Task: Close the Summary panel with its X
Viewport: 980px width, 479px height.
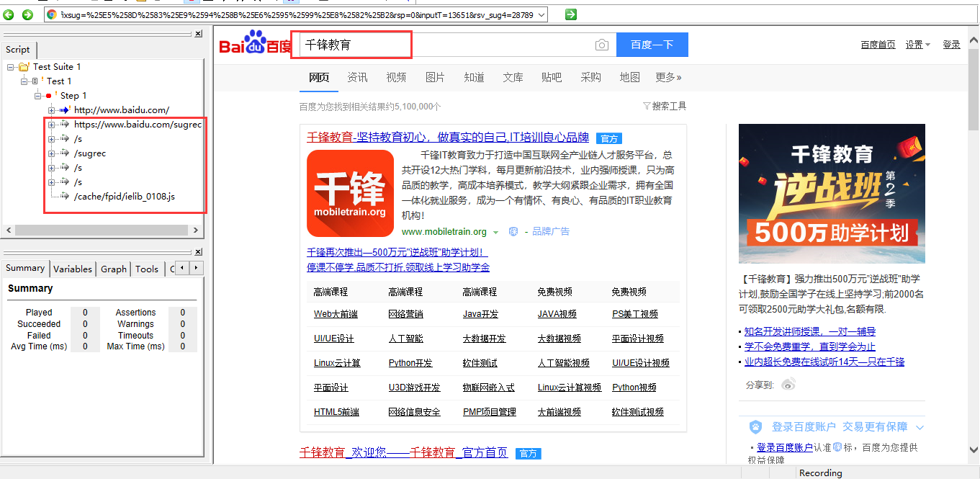Action: pos(199,252)
